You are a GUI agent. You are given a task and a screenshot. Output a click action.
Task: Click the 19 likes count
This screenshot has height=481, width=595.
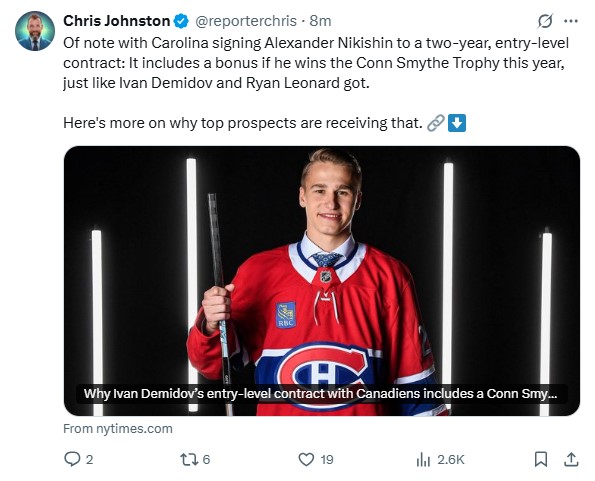[x=326, y=460]
